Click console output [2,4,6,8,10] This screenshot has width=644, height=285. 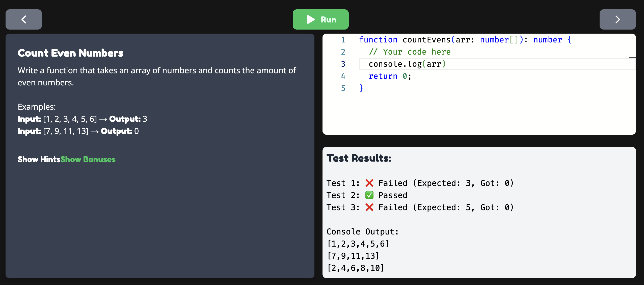(x=355, y=268)
